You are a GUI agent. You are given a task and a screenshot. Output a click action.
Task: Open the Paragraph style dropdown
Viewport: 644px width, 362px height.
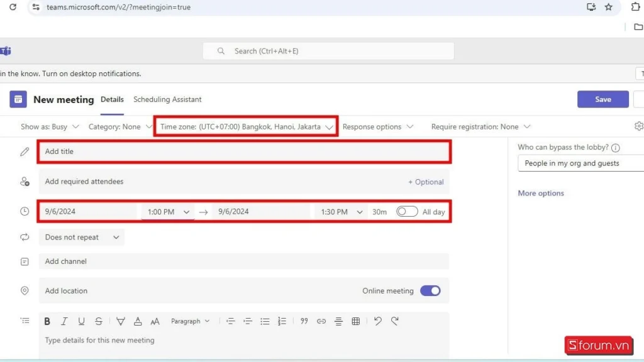click(x=189, y=321)
